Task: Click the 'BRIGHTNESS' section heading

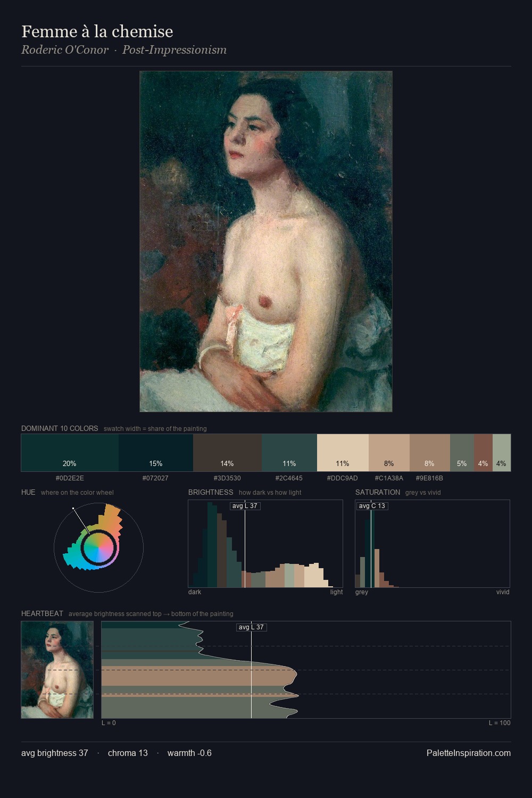Action: click(211, 492)
